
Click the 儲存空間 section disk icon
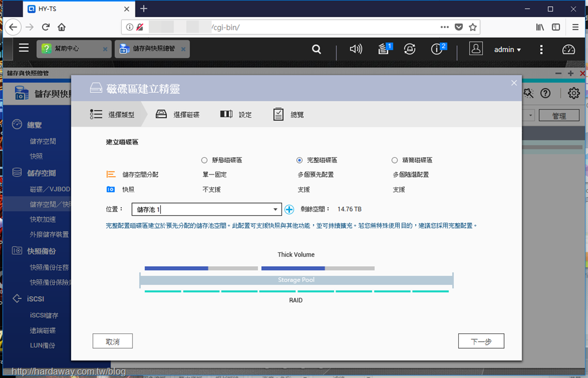(17, 173)
